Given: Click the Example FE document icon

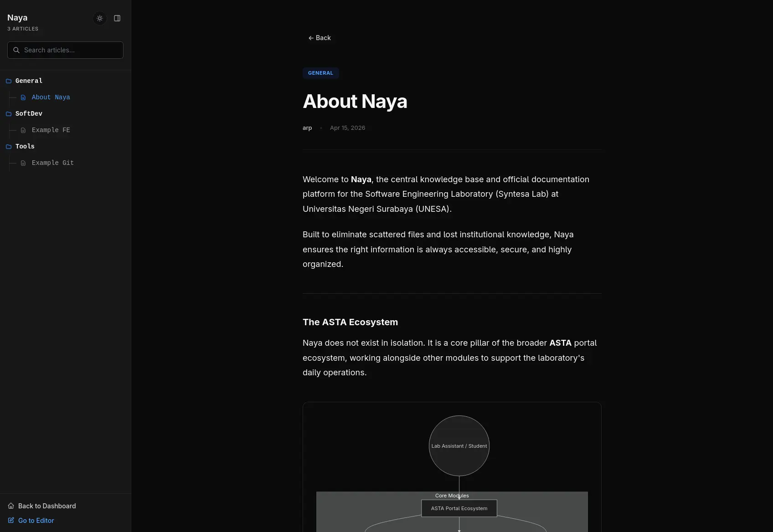Looking at the screenshot, I should [23, 130].
